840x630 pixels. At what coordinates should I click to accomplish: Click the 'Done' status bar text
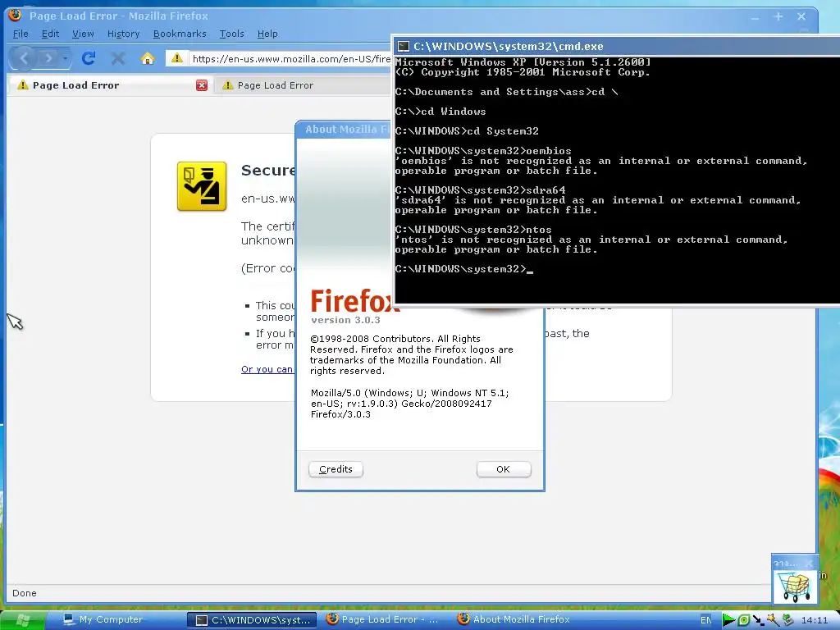pos(24,593)
